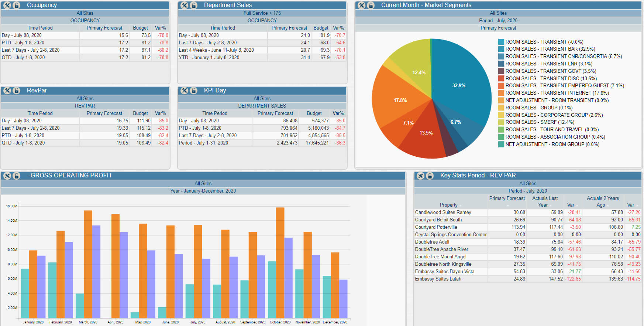Click lock icon on KPI Day panel
644x326 pixels.
click(194, 91)
